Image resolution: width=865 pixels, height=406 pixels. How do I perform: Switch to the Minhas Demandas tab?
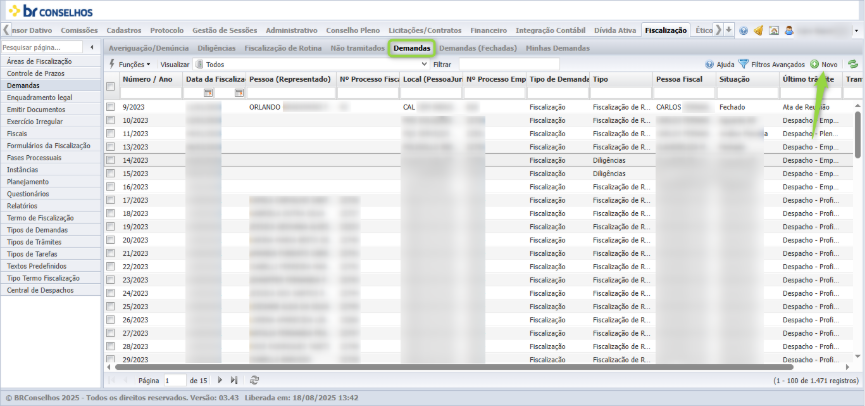coord(557,49)
